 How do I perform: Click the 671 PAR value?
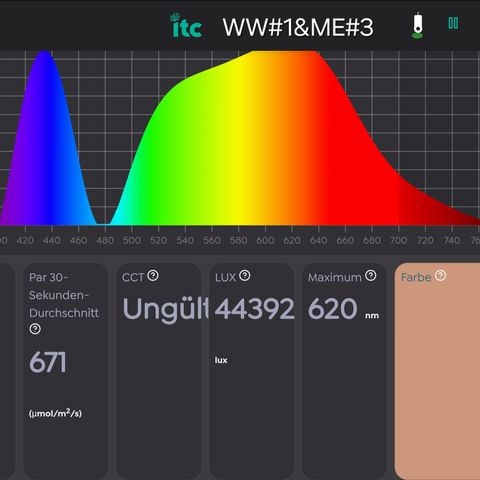[x=47, y=362]
